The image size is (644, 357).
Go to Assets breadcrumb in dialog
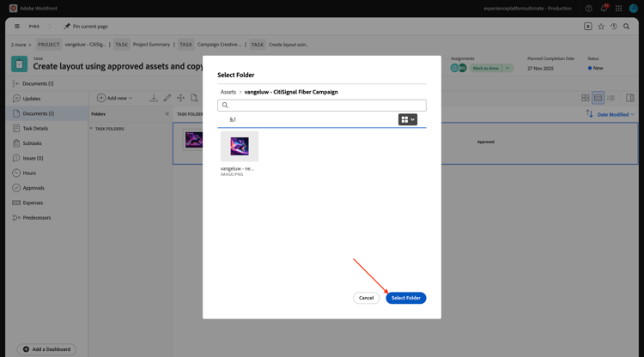point(228,92)
